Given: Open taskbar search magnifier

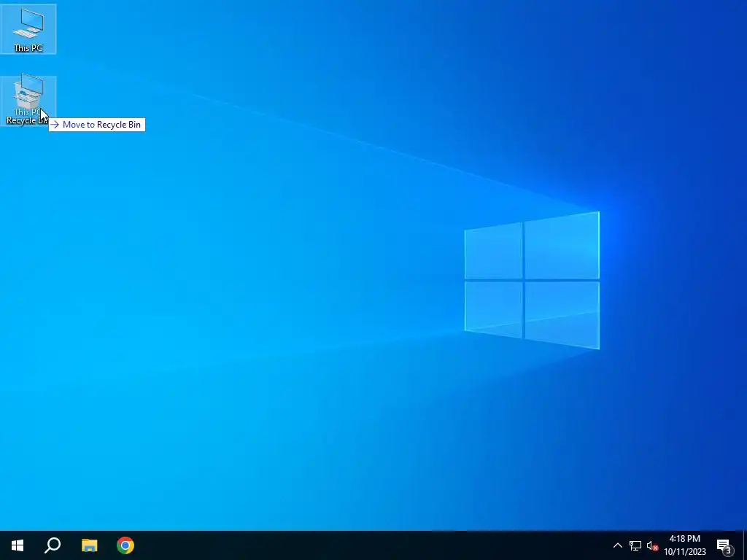Looking at the screenshot, I should point(53,545).
